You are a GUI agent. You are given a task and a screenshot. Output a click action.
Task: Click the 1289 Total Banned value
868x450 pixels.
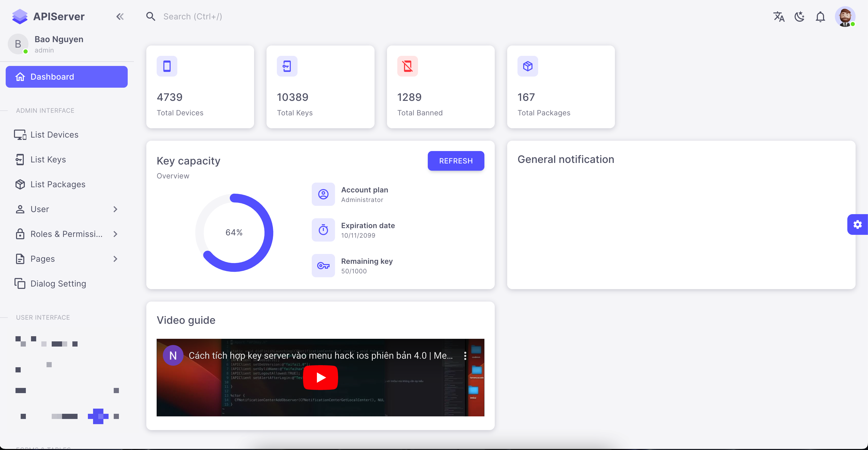click(x=409, y=97)
